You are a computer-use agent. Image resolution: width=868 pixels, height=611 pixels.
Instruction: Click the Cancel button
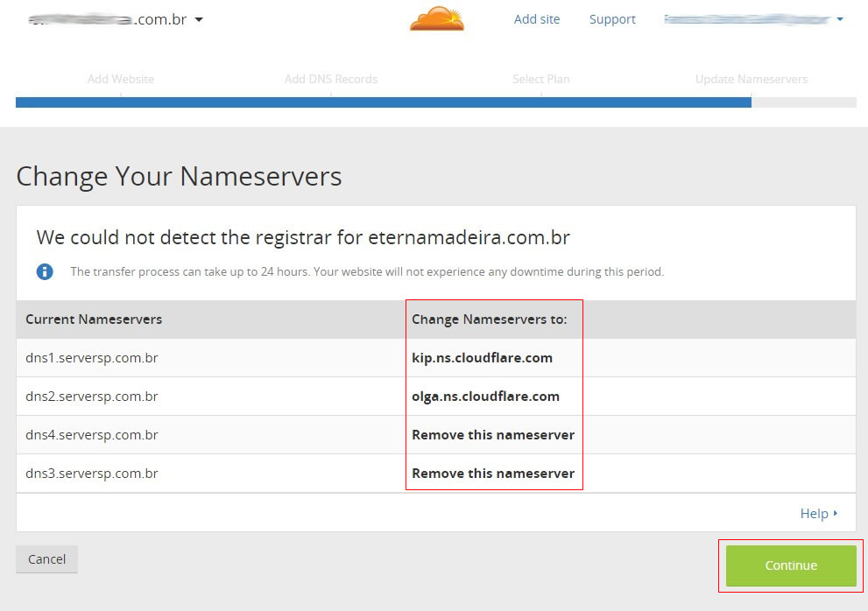[x=46, y=559]
